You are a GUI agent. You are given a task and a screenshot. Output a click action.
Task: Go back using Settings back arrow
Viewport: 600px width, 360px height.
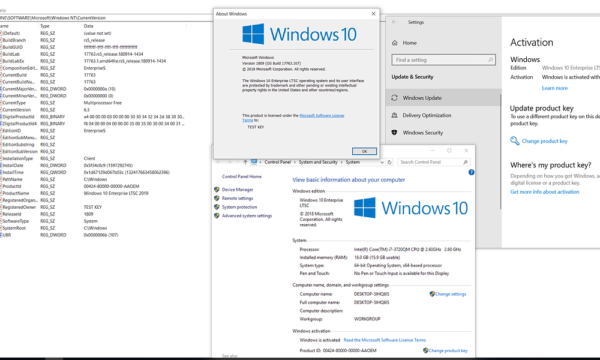point(394,22)
